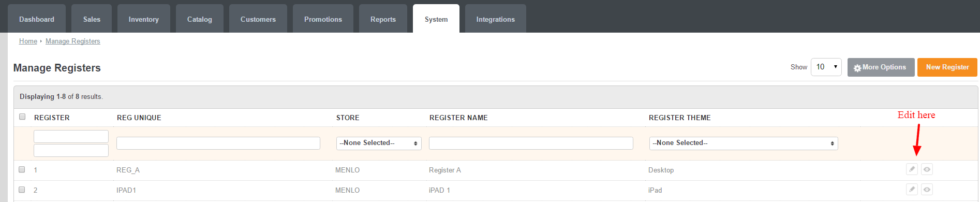Select the register 2 row checkbox

(x=22, y=190)
